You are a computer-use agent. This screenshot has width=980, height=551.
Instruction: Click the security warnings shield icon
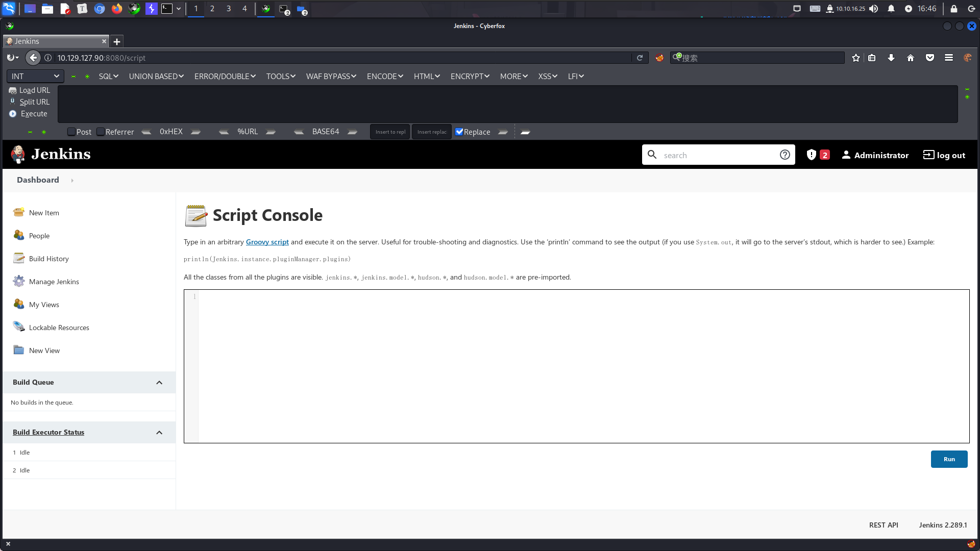click(812, 155)
